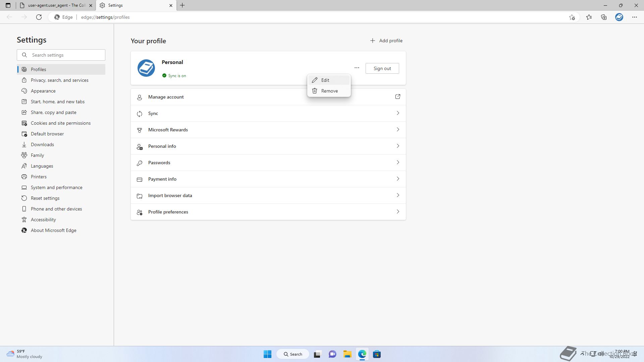The width and height of the screenshot is (644, 362).
Task: Switch to the Settings tab
Action: (x=136, y=5)
